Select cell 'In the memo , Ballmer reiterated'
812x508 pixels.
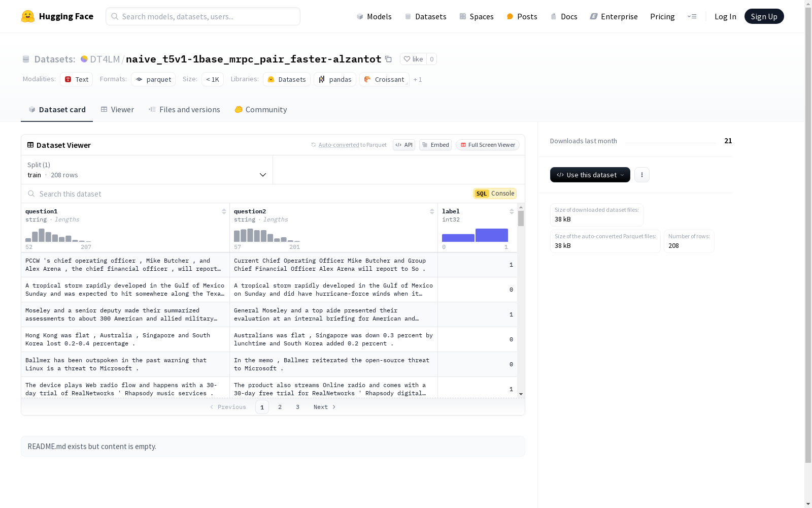click(x=333, y=364)
